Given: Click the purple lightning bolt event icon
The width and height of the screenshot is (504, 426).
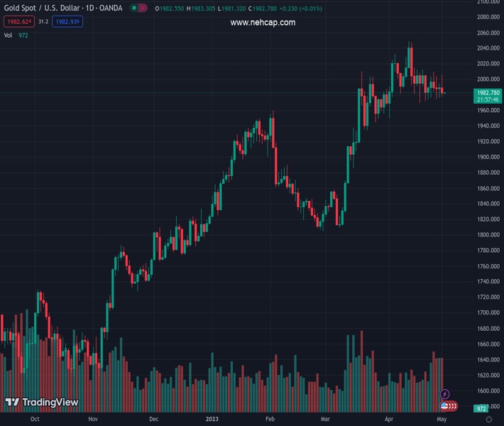Looking at the screenshot, I should coord(445,393).
